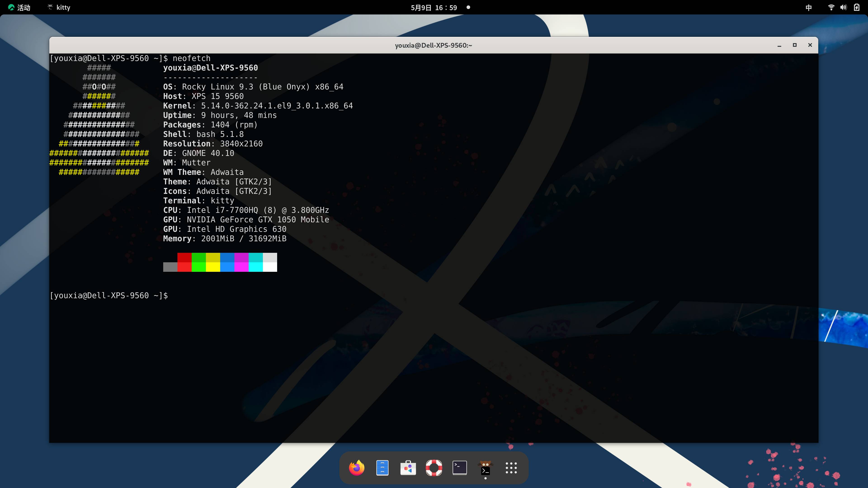Click the kitty terminal icon in dock
The height and width of the screenshot is (488, 868).
pyautogui.click(x=485, y=468)
